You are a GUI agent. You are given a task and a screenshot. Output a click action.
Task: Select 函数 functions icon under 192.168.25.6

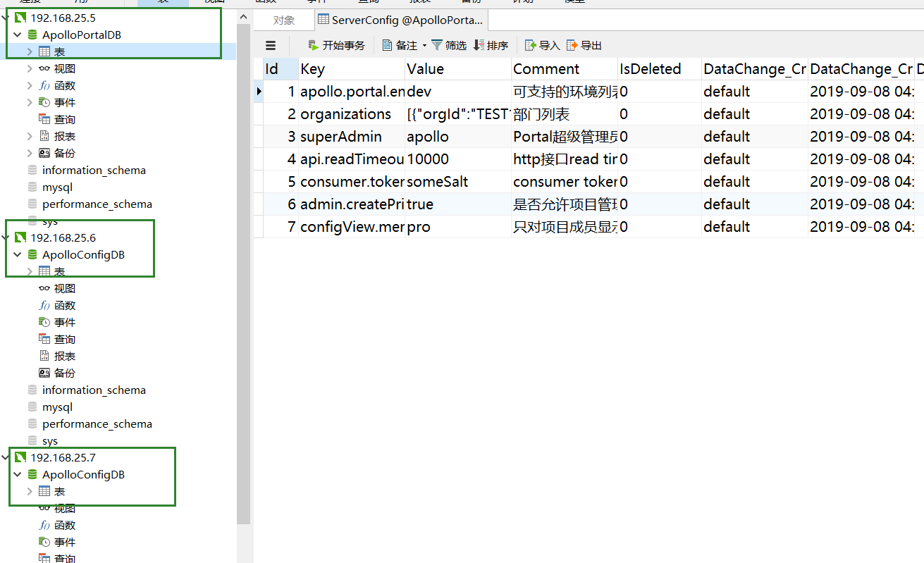(x=44, y=305)
